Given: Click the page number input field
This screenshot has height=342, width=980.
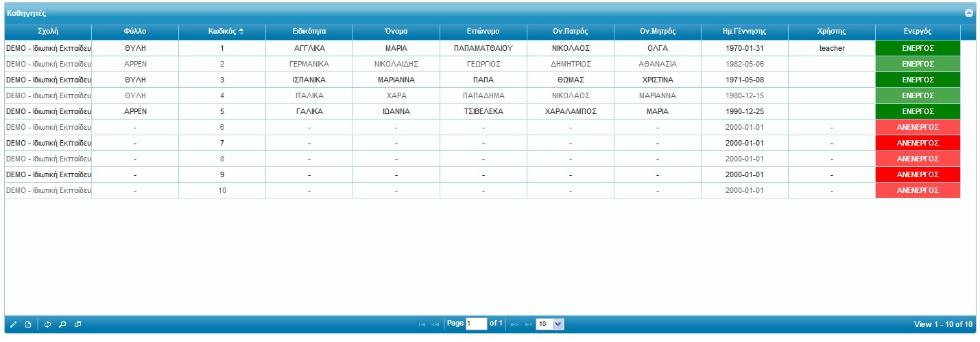Looking at the screenshot, I should pos(476,323).
